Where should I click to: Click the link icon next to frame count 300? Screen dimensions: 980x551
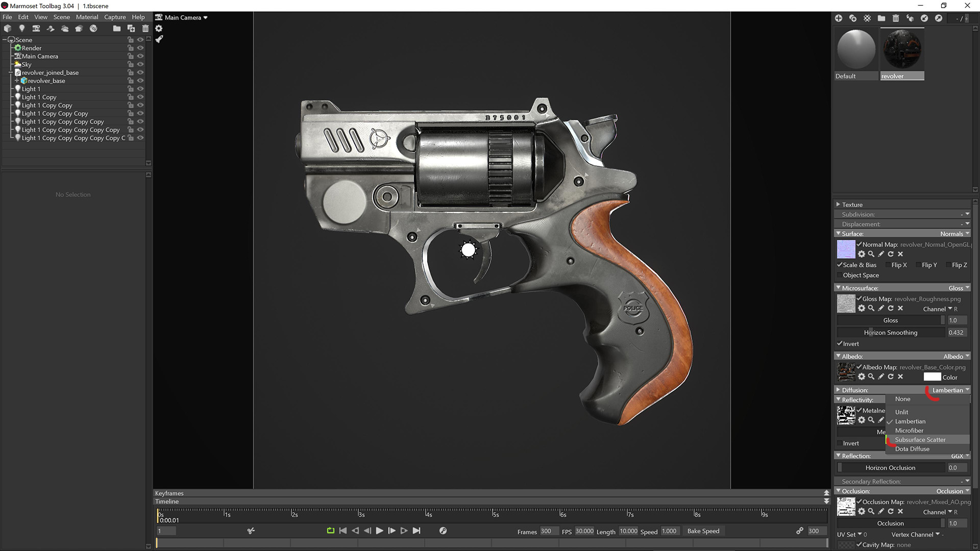pos(800,531)
